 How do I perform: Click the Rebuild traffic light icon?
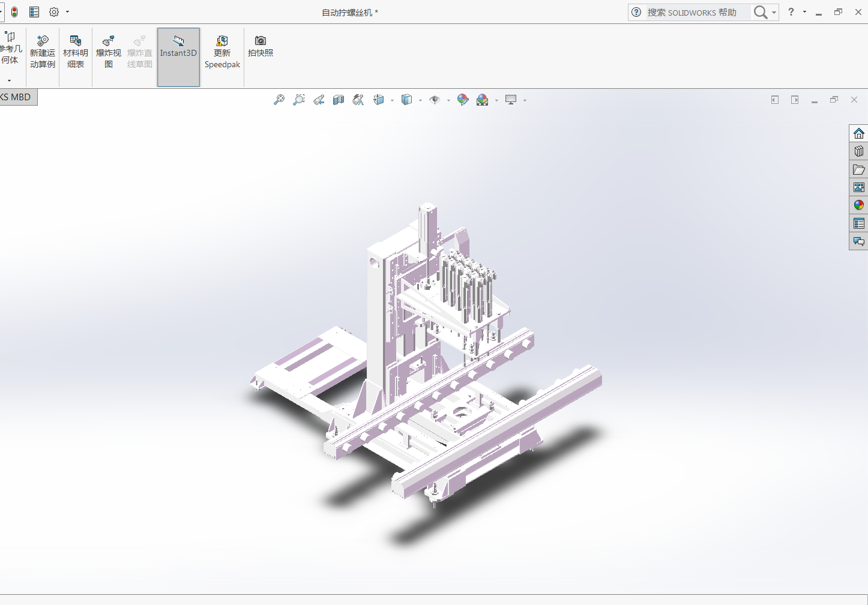[x=14, y=12]
